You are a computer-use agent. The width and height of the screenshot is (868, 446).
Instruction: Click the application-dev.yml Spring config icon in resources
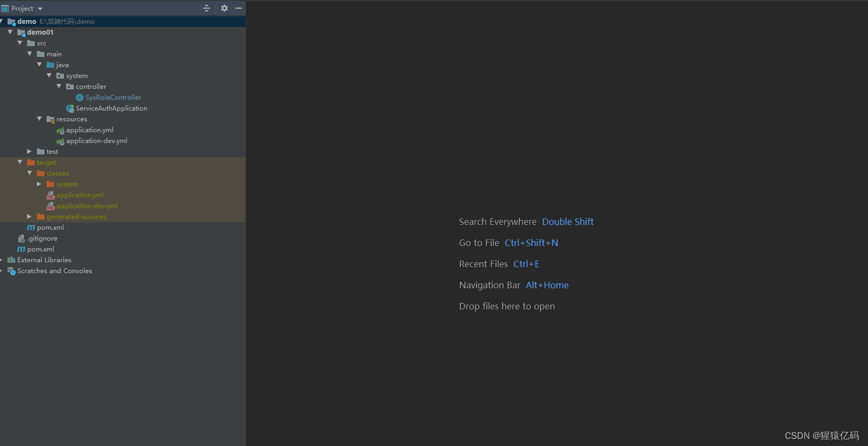pos(60,141)
